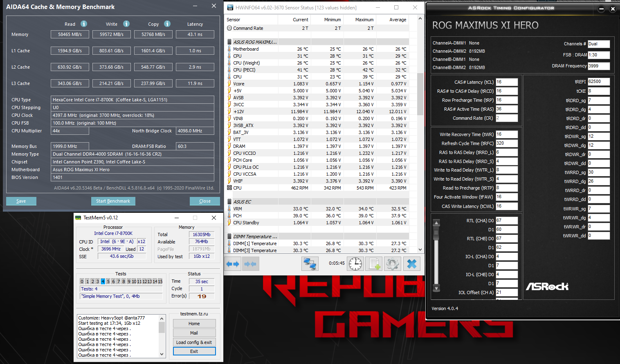Click the up arrow of ASRock timing scrollbar
Image resolution: width=620 pixels, height=364 pixels.
tap(436, 223)
